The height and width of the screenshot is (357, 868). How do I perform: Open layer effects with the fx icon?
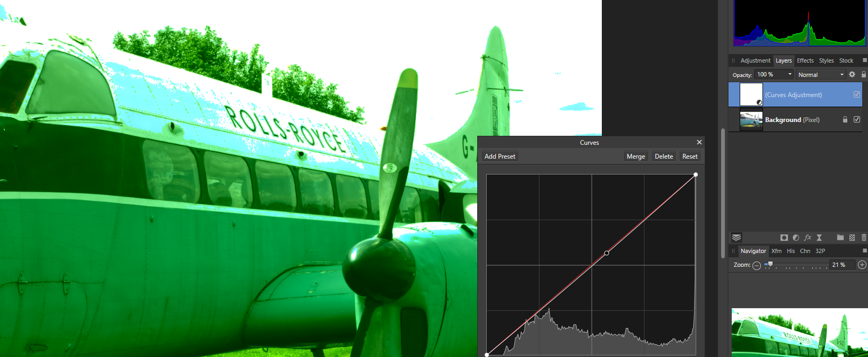click(x=808, y=238)
